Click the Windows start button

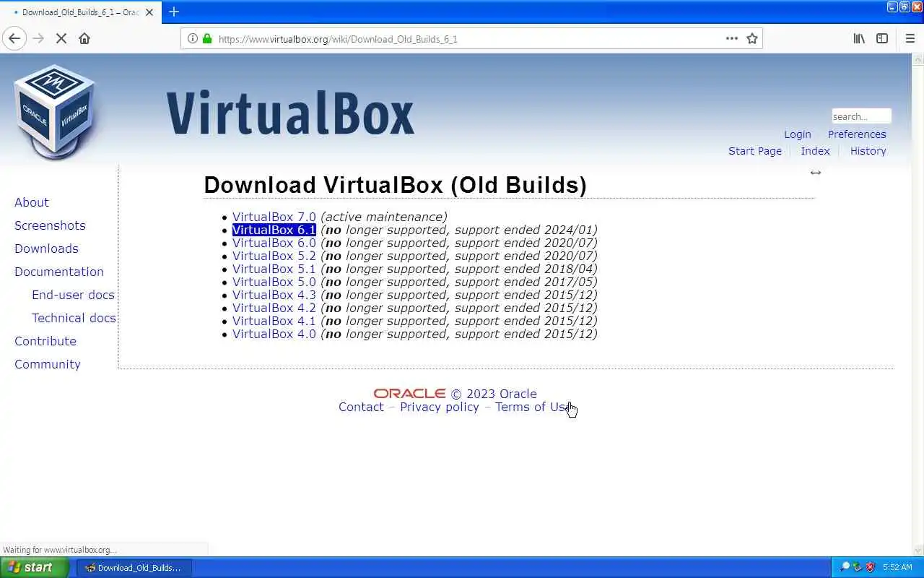pos(35,567)
